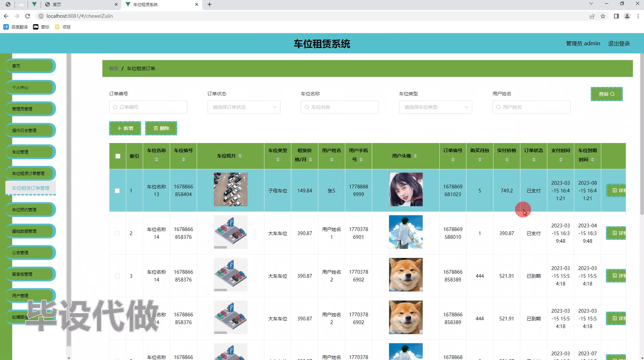The width and height of the screenshot is (644, 360).
Task: Expand 公告管理 sidebar menu
Action: pos(31,253)
